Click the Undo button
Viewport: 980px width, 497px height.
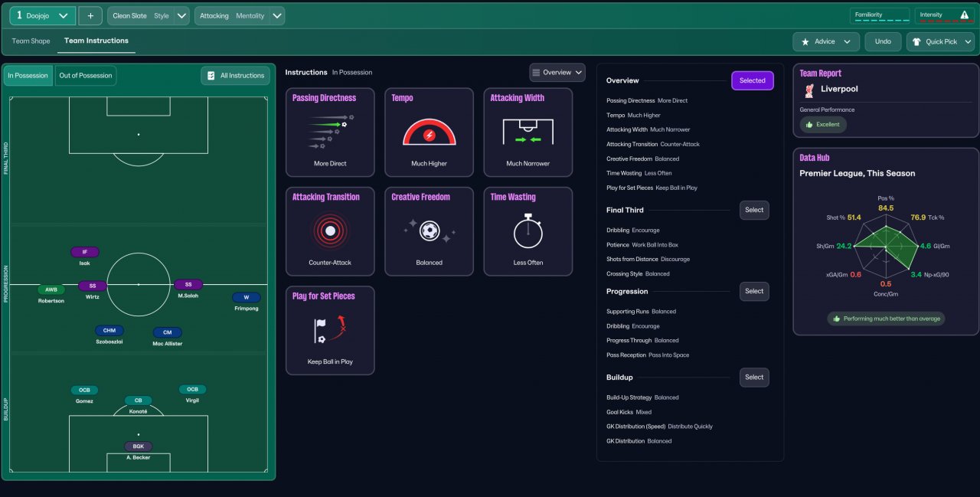(883, 41)
